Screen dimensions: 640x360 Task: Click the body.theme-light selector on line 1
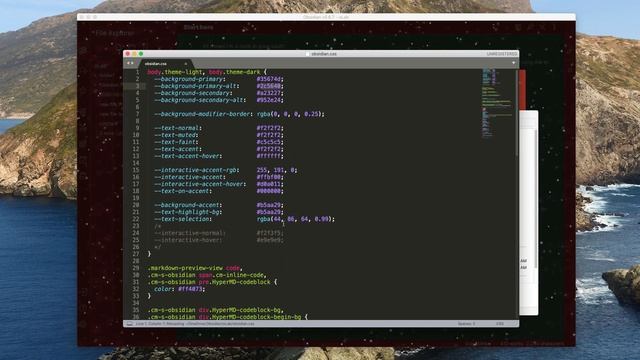click(175, 72)
